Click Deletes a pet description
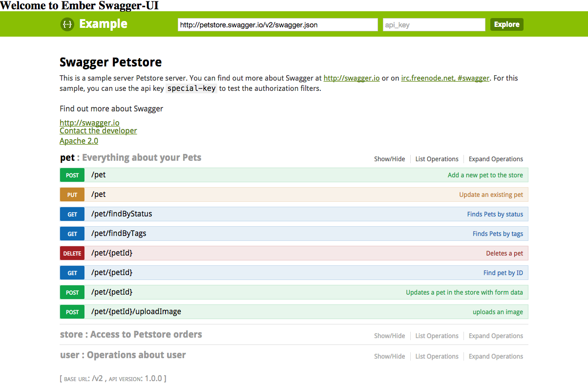Image resolution: width=588 pixels, height=386 pixels. (x=504, y=253)
